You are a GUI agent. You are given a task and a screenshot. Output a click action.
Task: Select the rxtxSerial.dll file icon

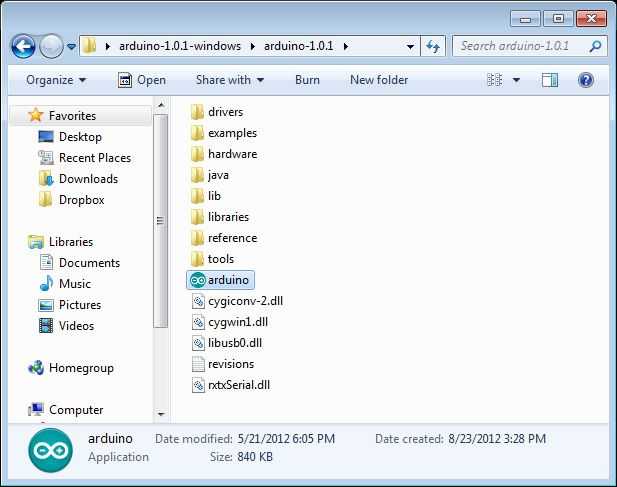[x=198, y=385]
